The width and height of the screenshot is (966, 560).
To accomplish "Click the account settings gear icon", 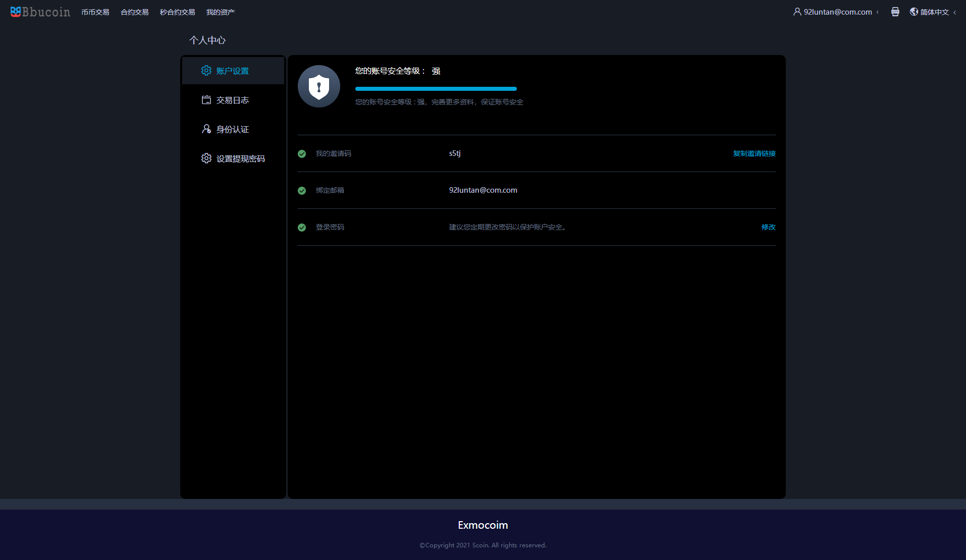I will 206,71.
